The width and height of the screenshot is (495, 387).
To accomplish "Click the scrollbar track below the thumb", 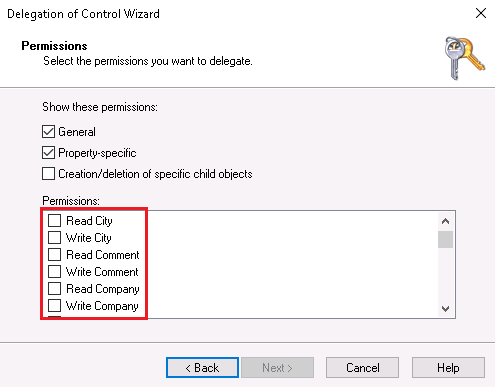I will (x=445, y=274).
